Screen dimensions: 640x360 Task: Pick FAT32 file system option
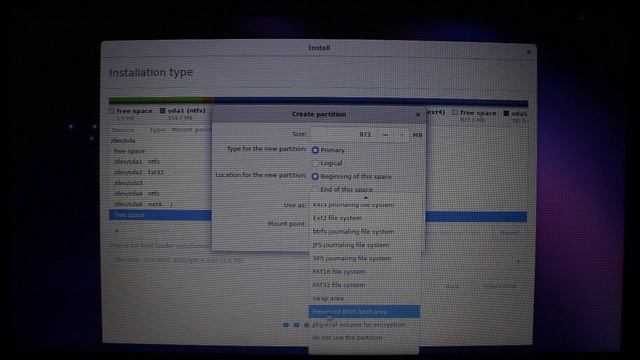pos(364,285)
